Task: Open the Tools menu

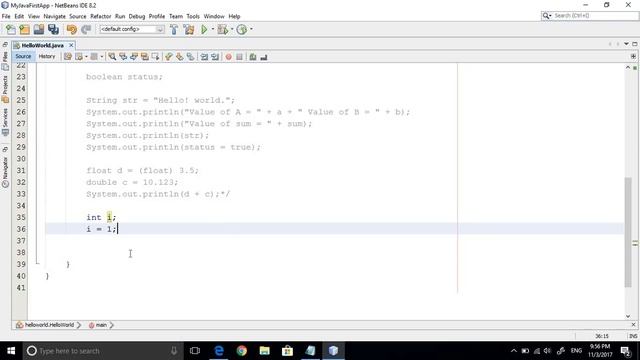Action: pos(193,16)
